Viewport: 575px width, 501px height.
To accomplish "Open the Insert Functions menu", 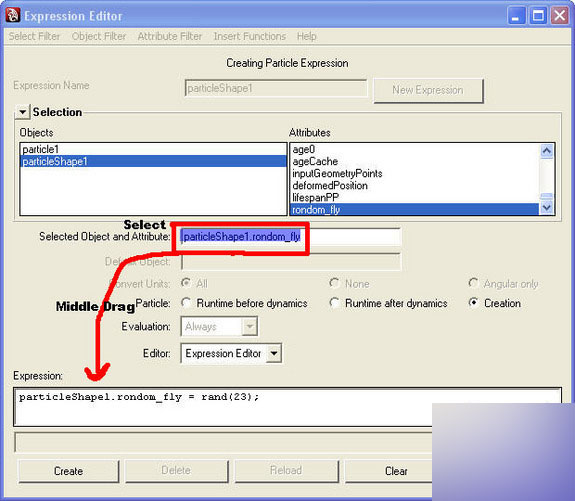I will (250, 36).
